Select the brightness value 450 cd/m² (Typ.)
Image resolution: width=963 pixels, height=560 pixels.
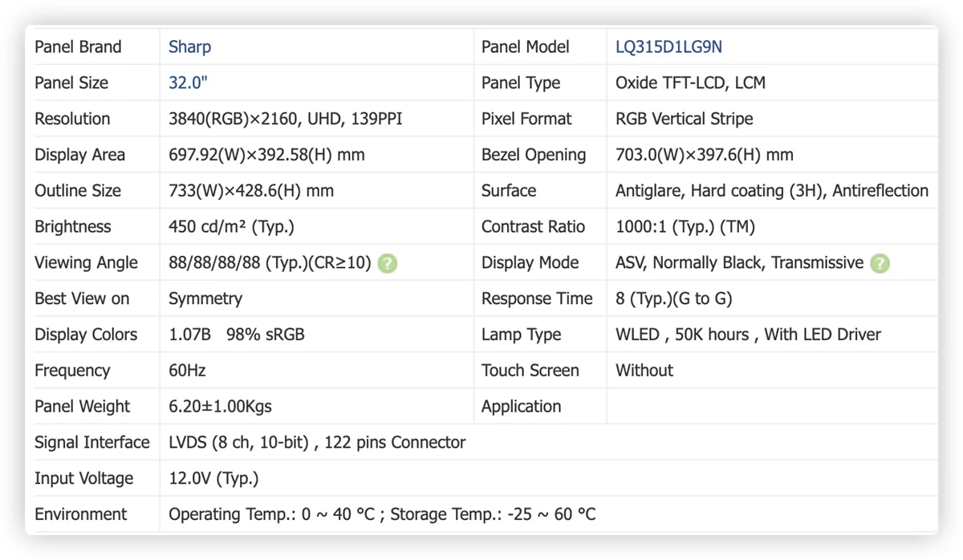click(231, 227)
